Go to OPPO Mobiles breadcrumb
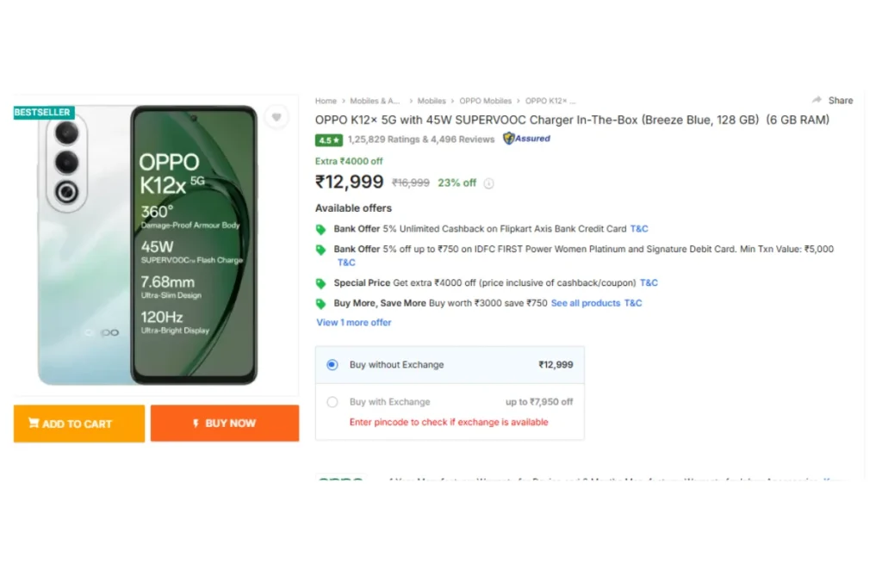This screenshot has height=588, width=882. (486, 102)
